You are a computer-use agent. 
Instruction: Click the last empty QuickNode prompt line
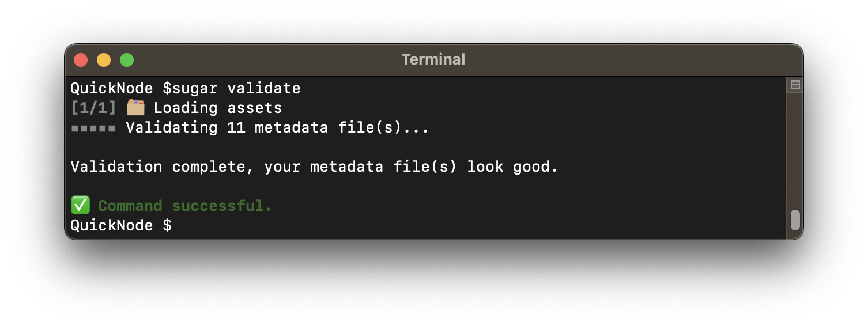[x=120, y=225]
